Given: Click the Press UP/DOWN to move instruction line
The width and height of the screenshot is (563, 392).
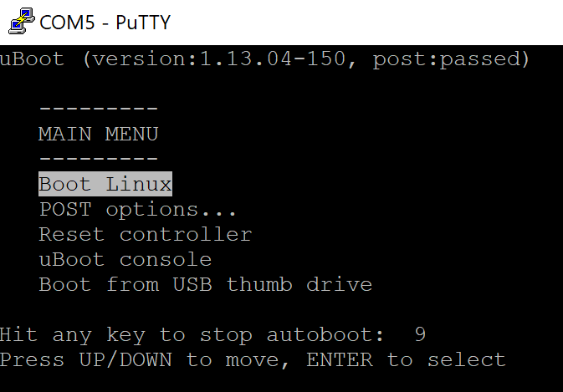Looking at the screenshot, I should point(253,360).
